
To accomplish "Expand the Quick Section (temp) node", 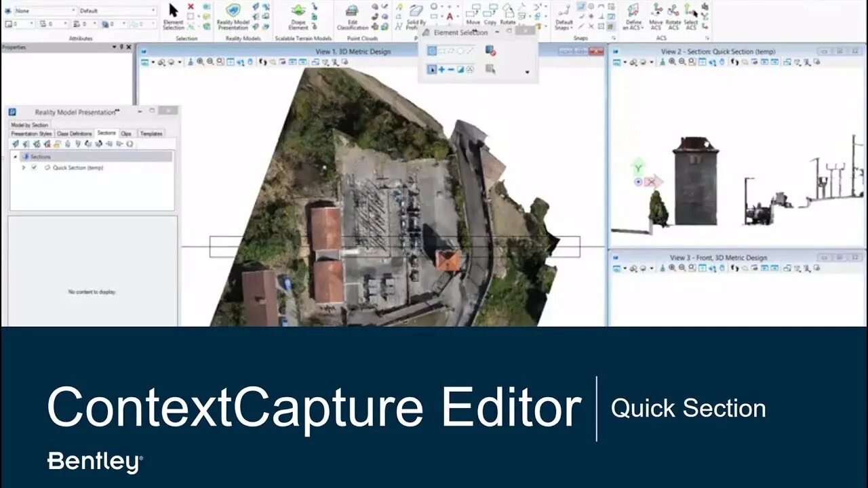I will click(24, 167).
